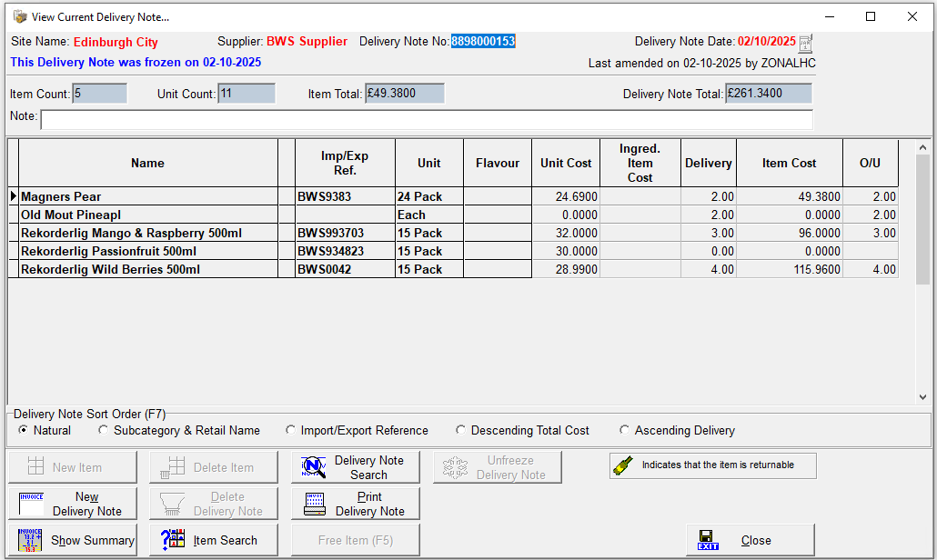This screenshot has width=937, height=560.
Task: Choose Import/Export Reference sorting
Action: [x=290, y=430]
